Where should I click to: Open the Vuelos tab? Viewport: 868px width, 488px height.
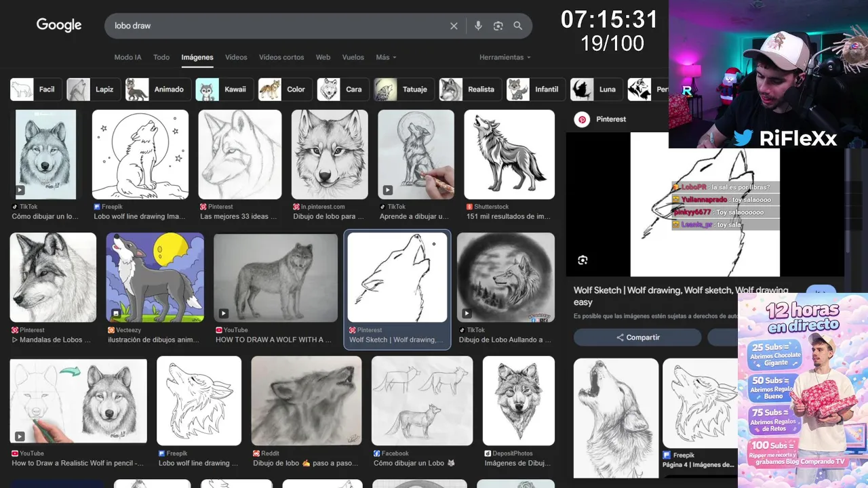click(353, 58)
